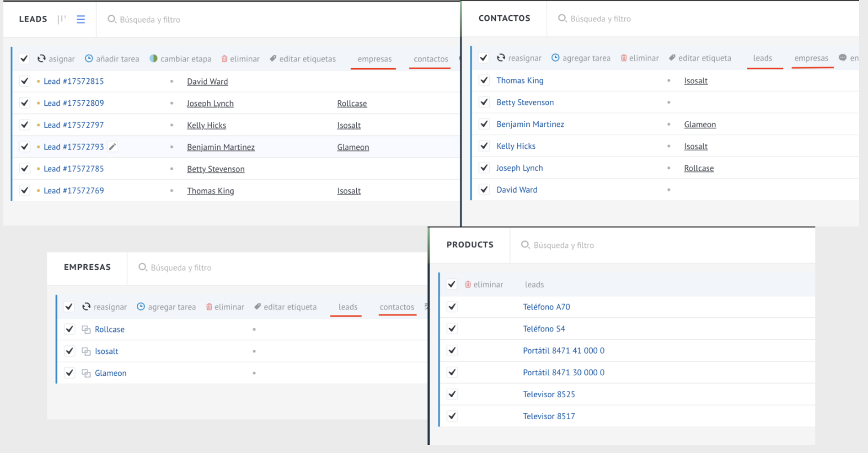The width and height of the screenshot is (868, 453).
Task: Click the pipeline view icon beside Leads
Action: pos(62,19)
